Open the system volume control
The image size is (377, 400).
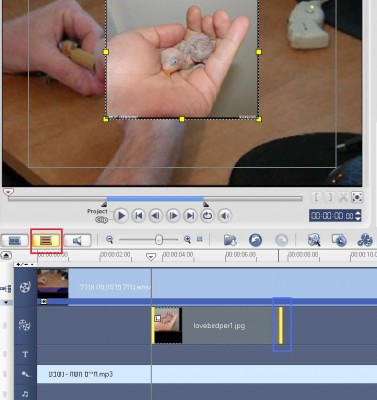coord(225,216)
